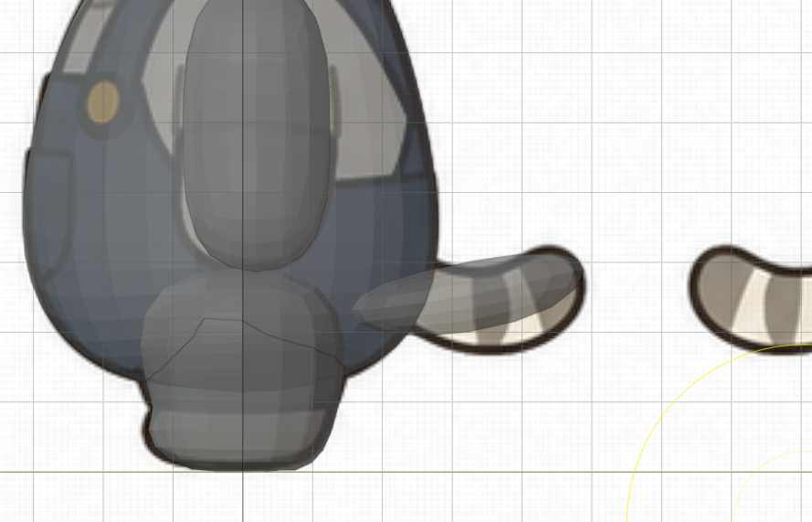
Task: Click the striped tail reference image on the right
Action: [x=750, y=298]
